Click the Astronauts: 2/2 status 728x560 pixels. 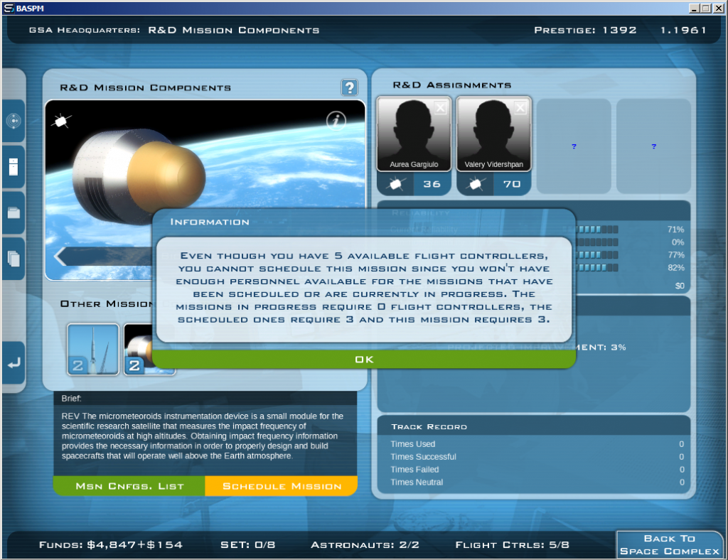click(x=365, y=544)
